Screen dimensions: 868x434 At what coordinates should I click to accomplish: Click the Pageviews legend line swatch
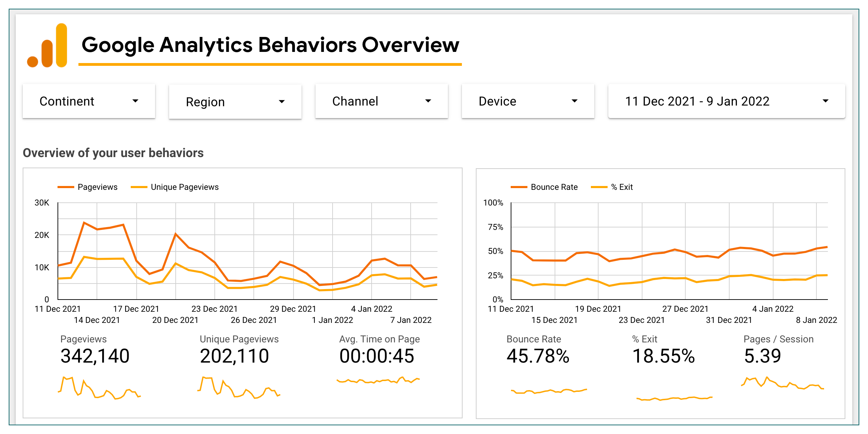pyautogui.click(x=66, y=187)
